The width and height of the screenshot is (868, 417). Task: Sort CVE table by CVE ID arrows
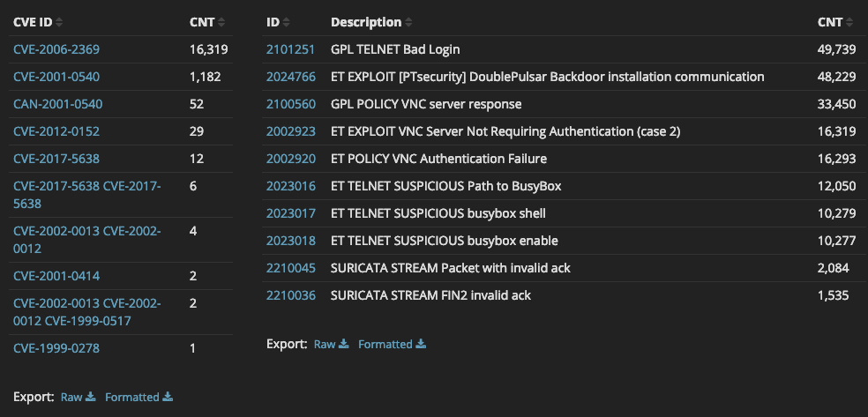59,23
